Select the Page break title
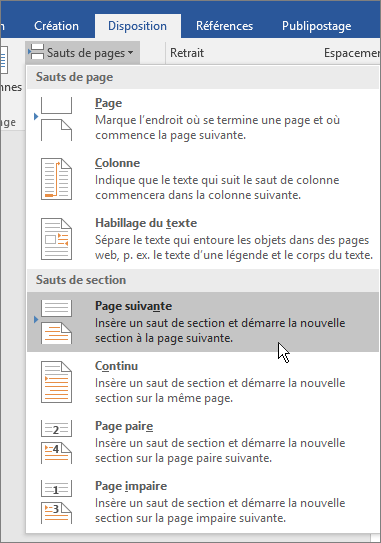The image size is (381, 543). (x=108, y=103)
